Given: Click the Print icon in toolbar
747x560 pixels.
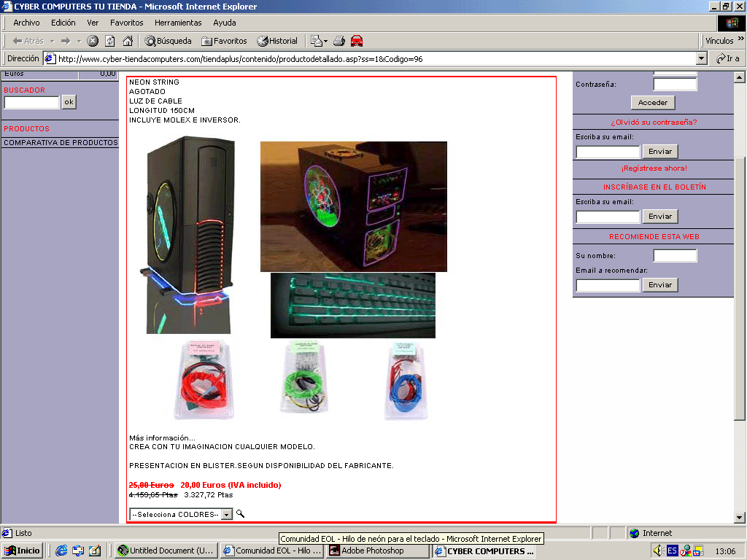Looking at the screenshot, I should 339,41.
